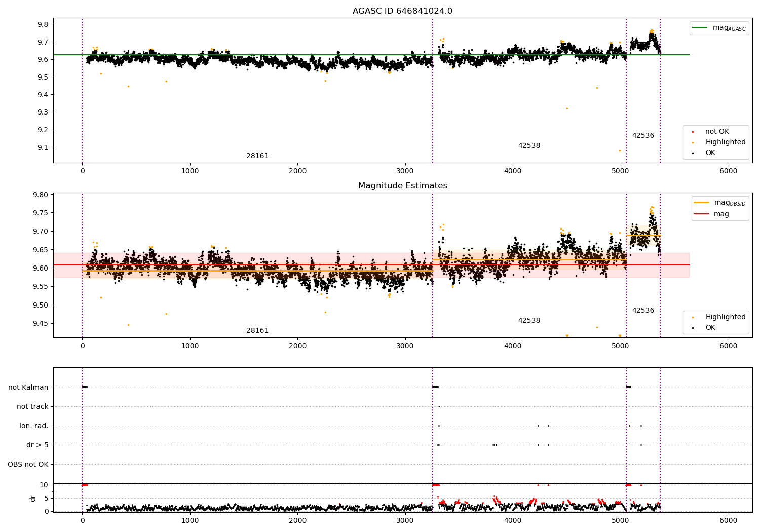
Task: Click obsid label "42538" in Magnitude Estimates plot
Action: [x=529, y=321]
